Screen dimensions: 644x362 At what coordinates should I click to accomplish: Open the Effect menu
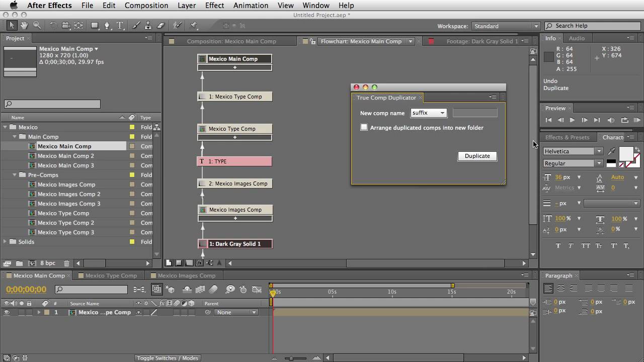point(214,6)
